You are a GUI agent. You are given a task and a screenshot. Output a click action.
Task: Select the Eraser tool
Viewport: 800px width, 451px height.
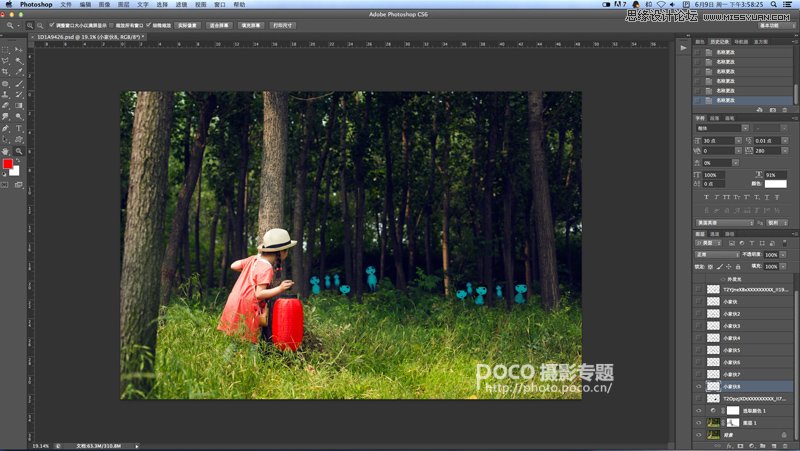pyautogui.click(x=6, y=106)
